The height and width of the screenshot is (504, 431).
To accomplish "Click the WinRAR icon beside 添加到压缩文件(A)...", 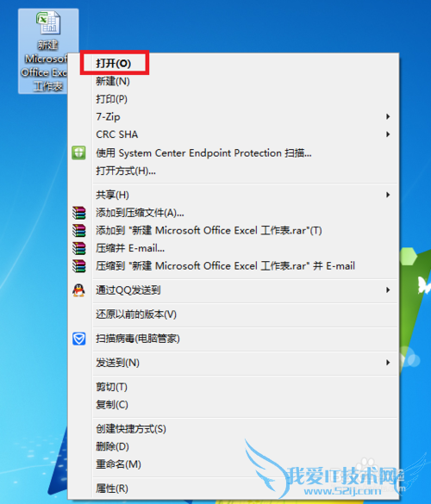I will (78, 213).
